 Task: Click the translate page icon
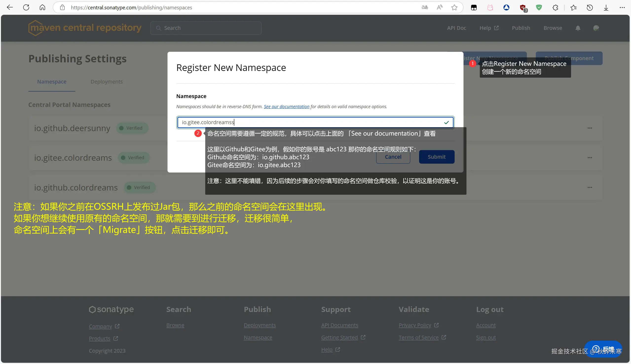click(425, 7)
